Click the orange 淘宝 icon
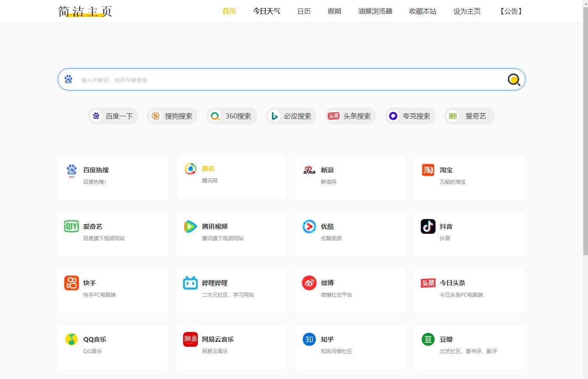The image size is (588, 379). [428, 170]
